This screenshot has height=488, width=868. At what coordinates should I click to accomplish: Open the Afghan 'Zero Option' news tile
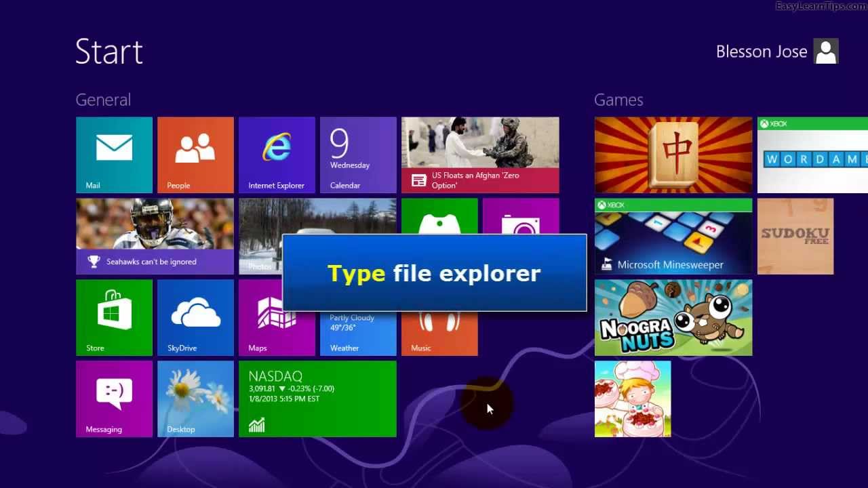(x=480, y=155)
